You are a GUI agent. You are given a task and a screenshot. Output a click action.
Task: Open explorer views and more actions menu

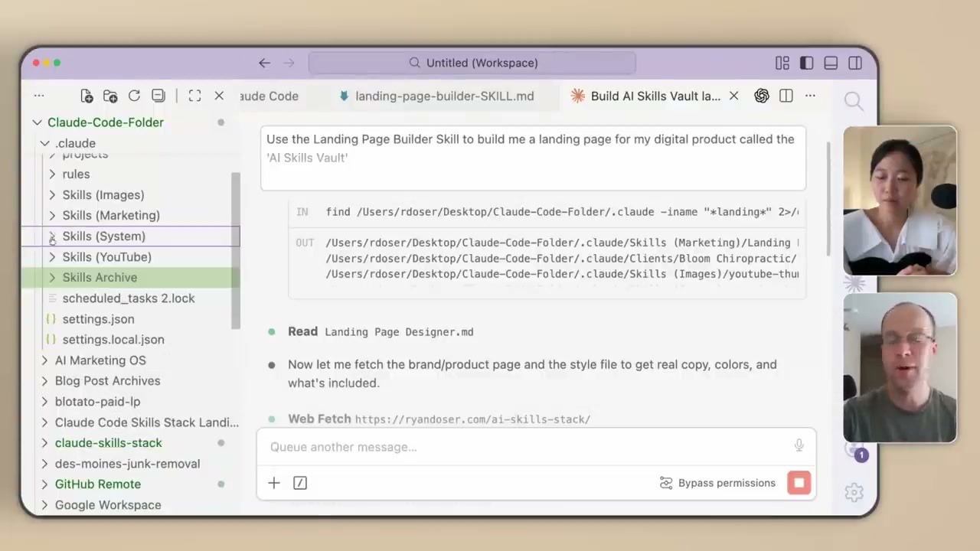39,96
